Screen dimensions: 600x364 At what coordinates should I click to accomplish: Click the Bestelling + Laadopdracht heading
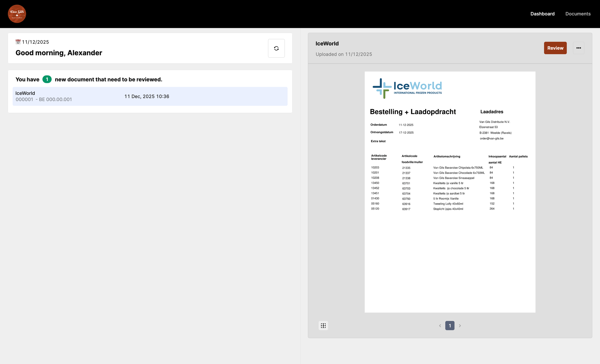(x=412, y=112)
